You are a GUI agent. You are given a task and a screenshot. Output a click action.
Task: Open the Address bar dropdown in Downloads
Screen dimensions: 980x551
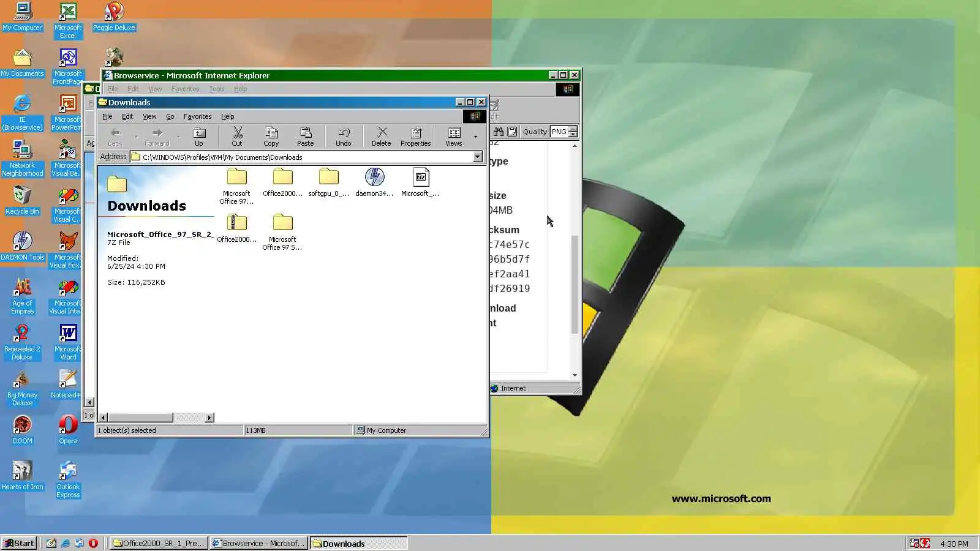pos(478,157)
